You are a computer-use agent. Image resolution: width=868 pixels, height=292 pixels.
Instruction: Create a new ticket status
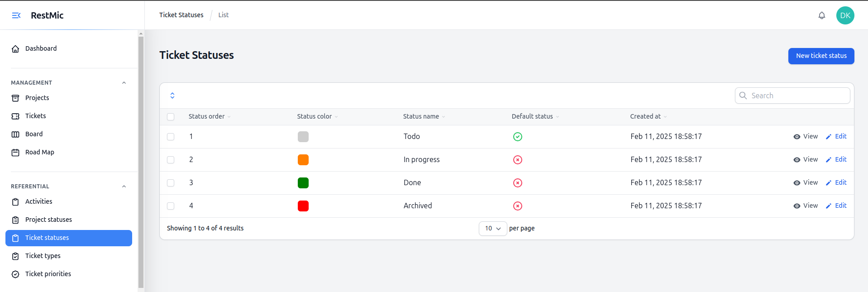tap(820, 56)
